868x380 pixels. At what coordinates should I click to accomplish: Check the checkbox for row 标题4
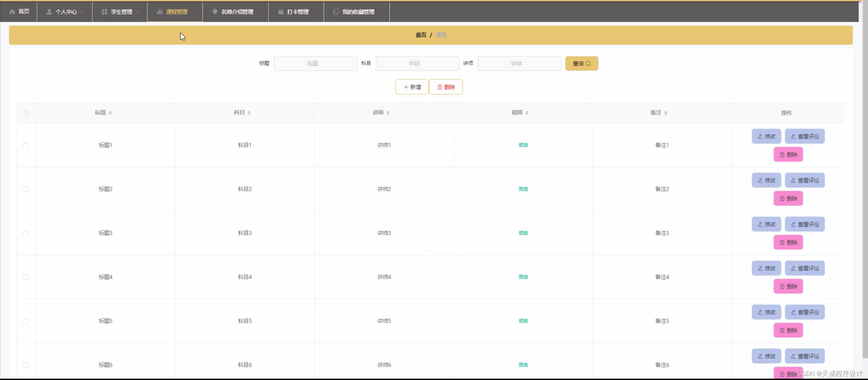[26, 277]
